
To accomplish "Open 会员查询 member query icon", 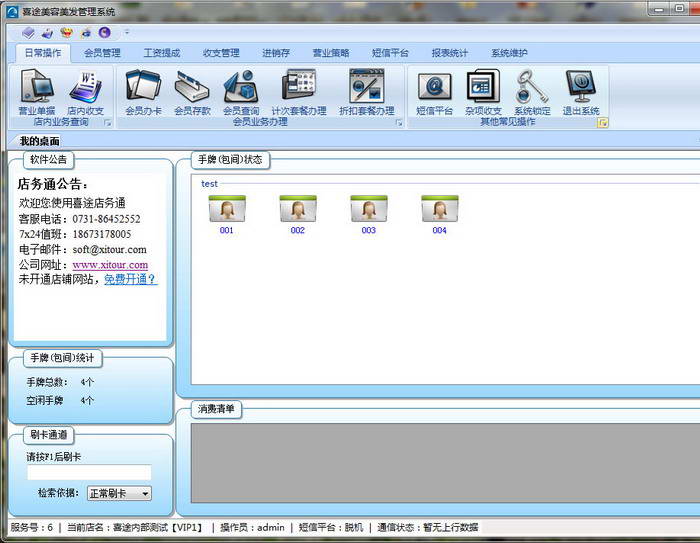I will [x=241, y=92].
